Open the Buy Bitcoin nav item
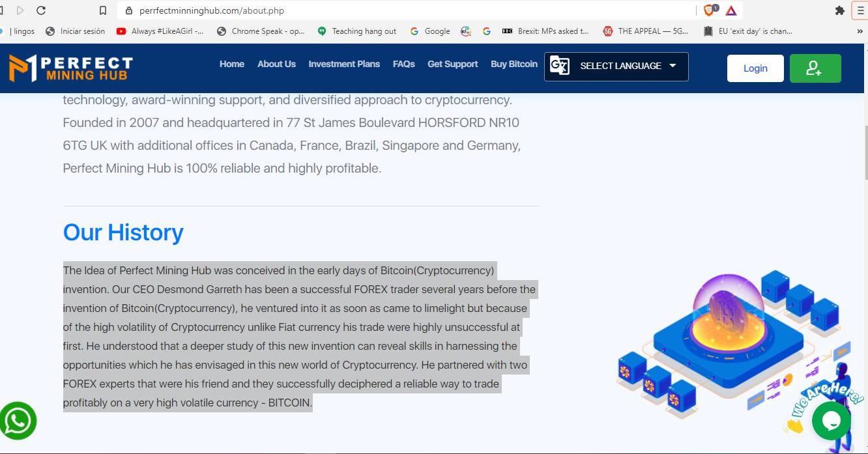 514,64
